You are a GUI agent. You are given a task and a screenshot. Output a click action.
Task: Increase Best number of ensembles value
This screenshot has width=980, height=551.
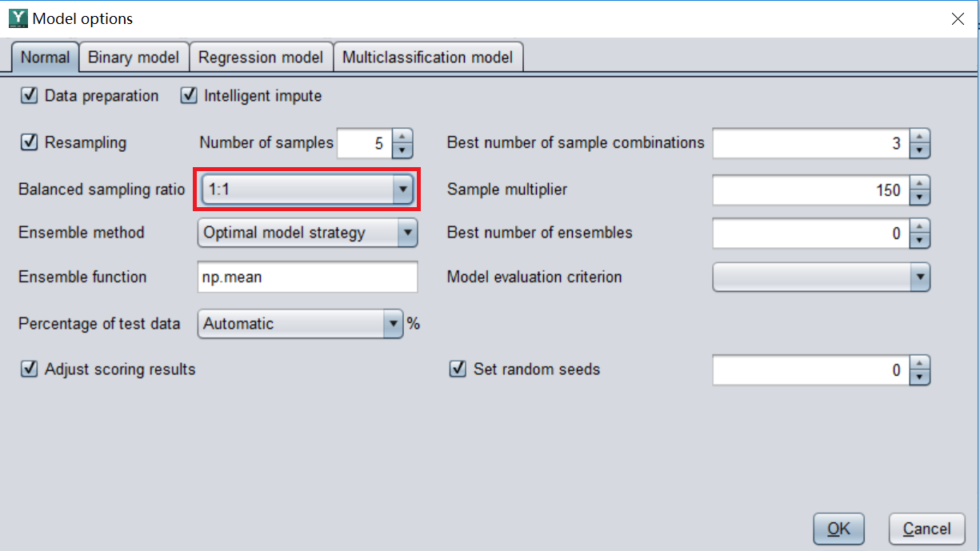(x=921, y=227)
